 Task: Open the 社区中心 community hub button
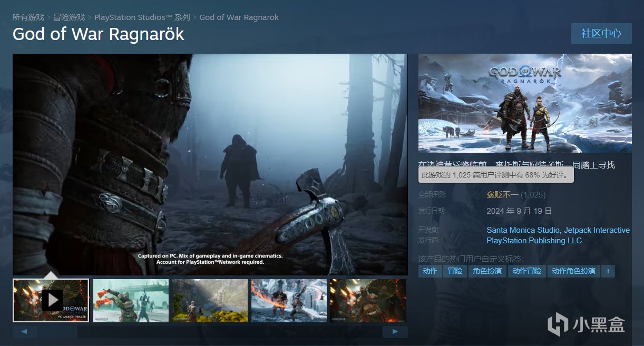click(601, 33)
